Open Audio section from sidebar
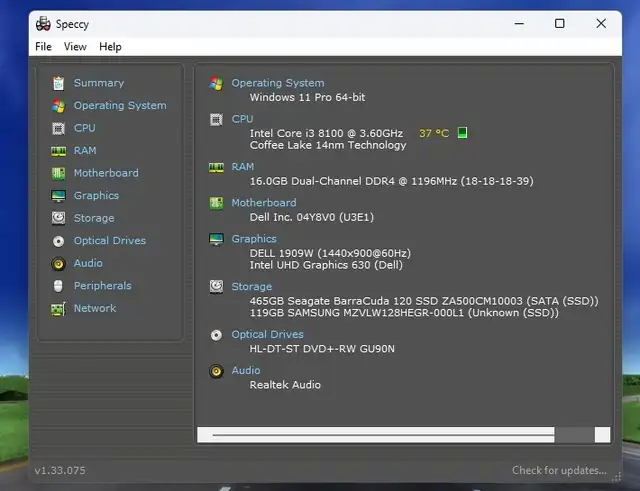Viewport: 640px width, 491px height. pos(88,263)
